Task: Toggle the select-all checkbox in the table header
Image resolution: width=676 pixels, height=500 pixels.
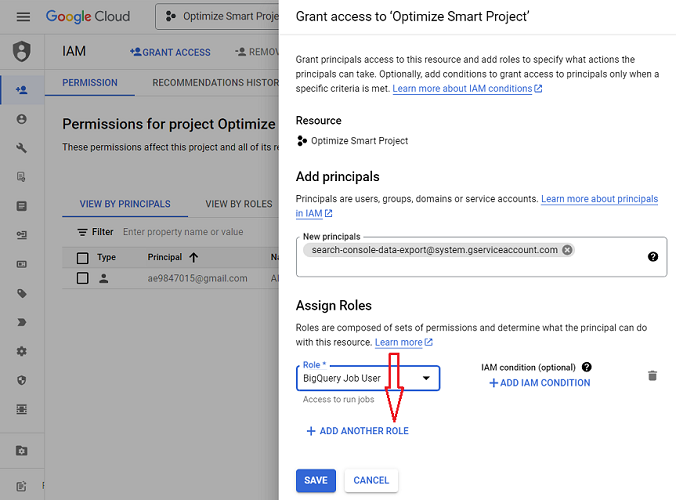Action: (x=82, y=258)
